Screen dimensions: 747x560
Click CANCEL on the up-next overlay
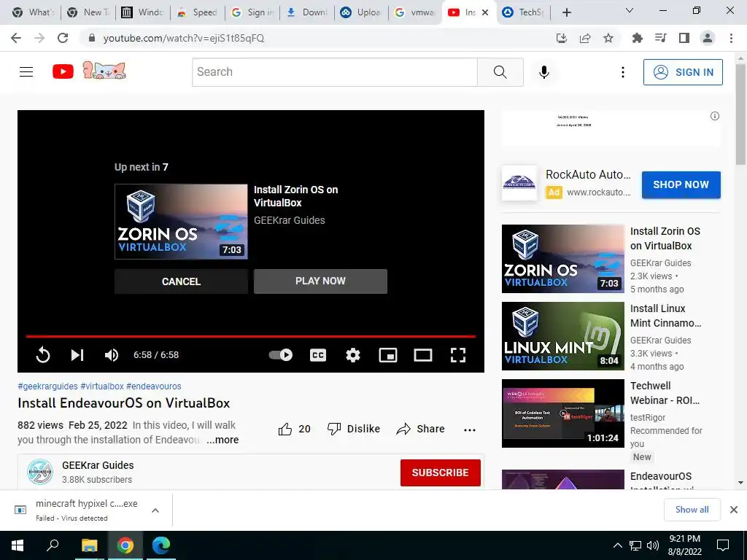181,281
